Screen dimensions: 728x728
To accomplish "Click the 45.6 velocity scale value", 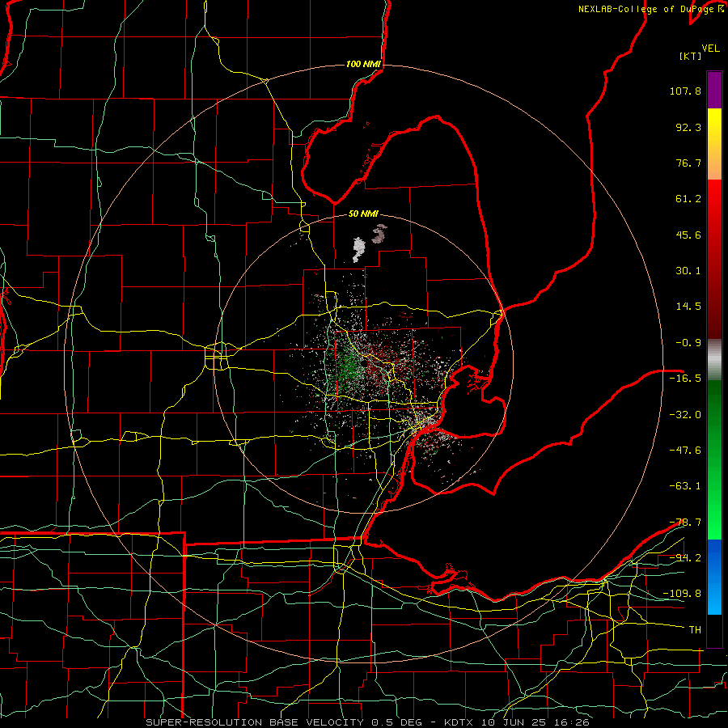I will (x=688, y=235).
